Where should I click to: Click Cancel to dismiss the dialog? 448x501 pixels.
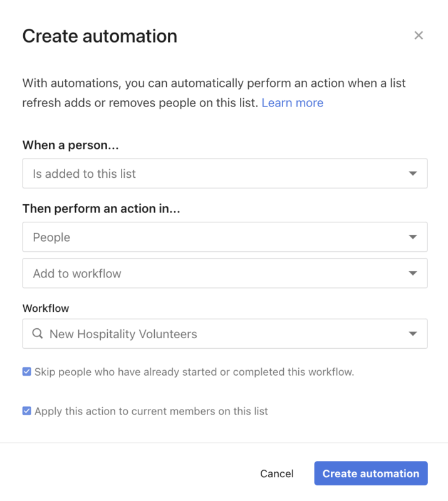coord(276,473)
